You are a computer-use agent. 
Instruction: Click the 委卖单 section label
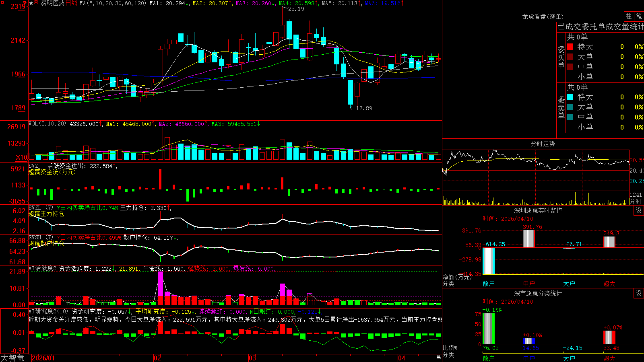pos(561,108)
